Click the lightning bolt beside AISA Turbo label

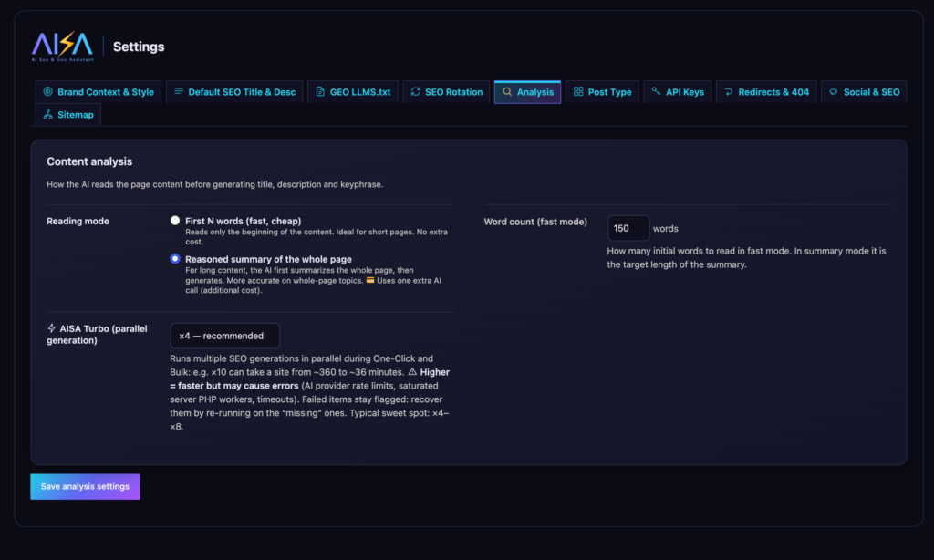click(x=52, y=328)
